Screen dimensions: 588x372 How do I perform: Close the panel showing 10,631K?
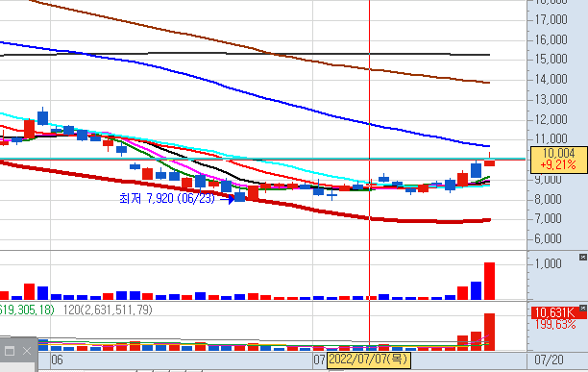coord(583,308)
